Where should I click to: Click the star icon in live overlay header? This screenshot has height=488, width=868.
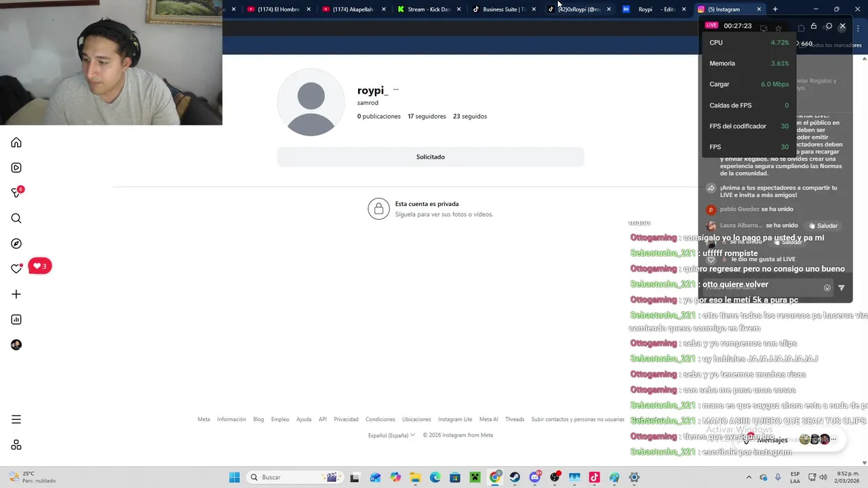pyautogui.click(x=778, y=28)
